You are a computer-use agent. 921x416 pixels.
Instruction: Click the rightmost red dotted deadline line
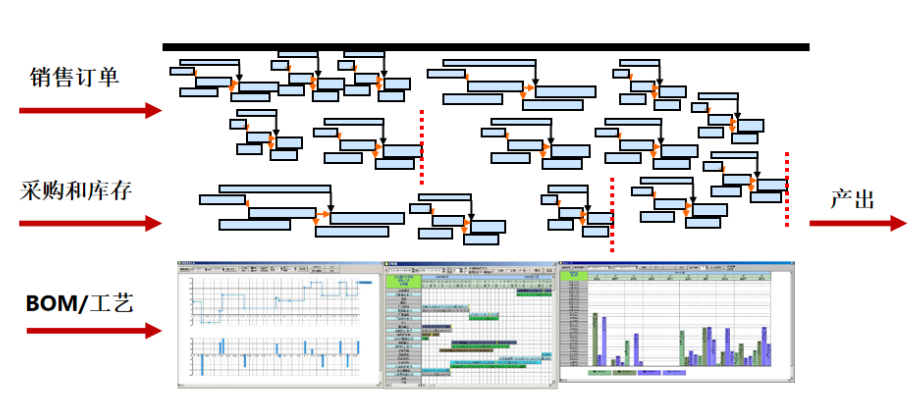click(787, 188)
